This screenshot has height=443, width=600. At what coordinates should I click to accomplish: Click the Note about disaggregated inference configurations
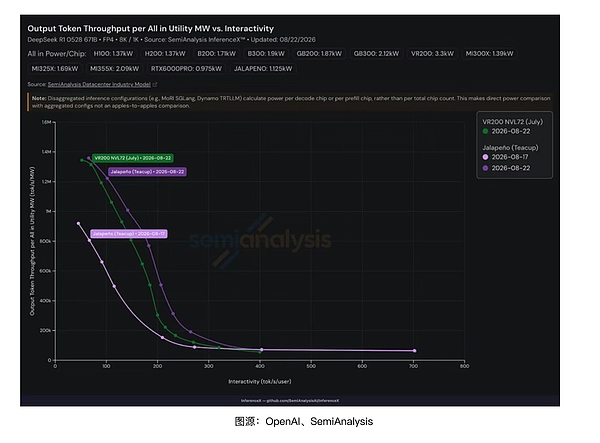pos(291,102)
